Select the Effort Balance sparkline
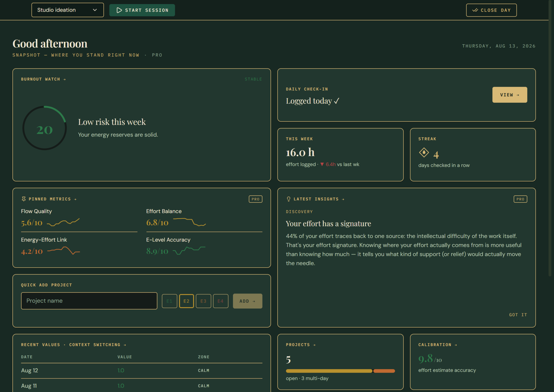 tap(189, 222)
